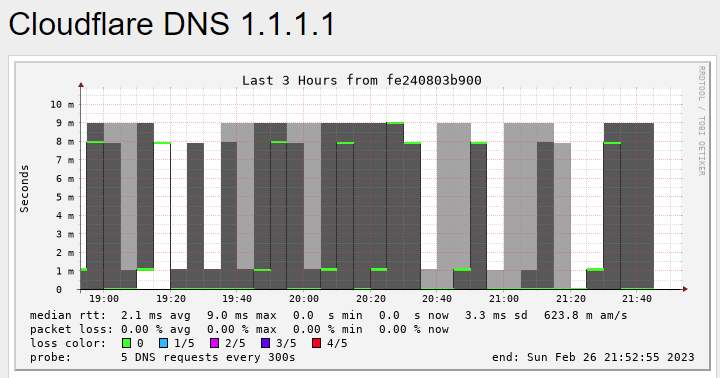Click the smokeping latency graph image
The image size is (720, 378).
(363, 215)
